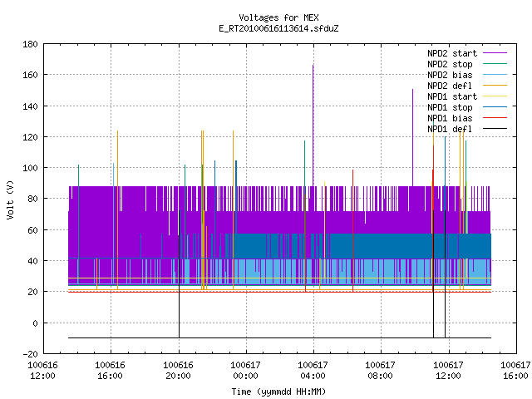Click the 100617 00:00 x-axis tick label
The image size is (532, 399).
click(x=246, y=371)
